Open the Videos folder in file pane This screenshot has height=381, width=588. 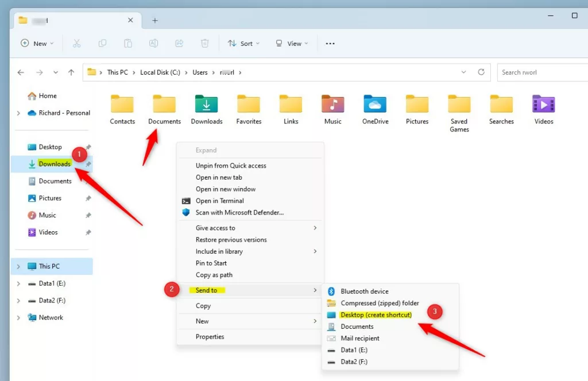[x=543, y=110]
